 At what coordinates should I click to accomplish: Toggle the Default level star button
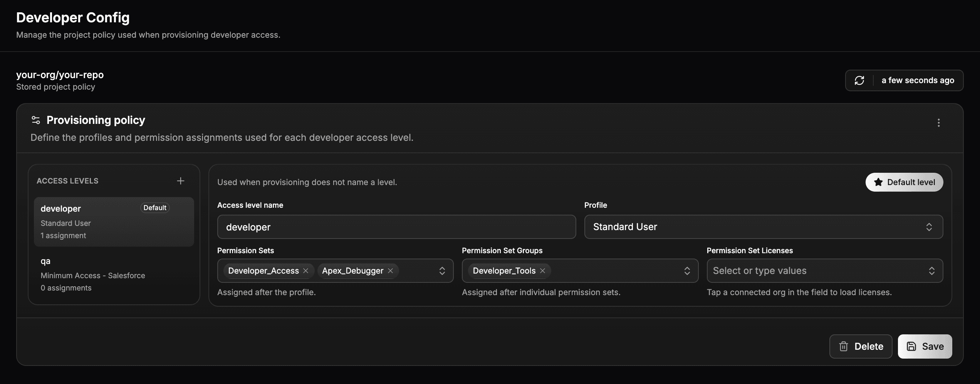pos(904,182)
